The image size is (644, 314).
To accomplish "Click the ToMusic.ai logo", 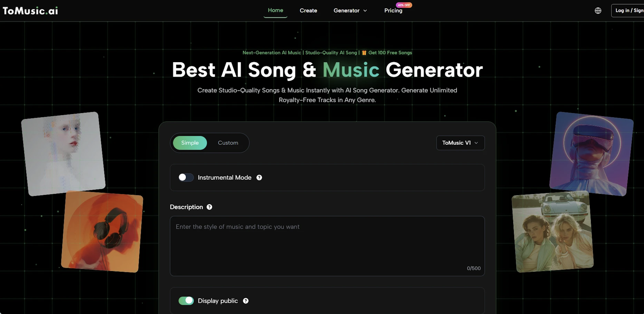I will click(30, 10).
